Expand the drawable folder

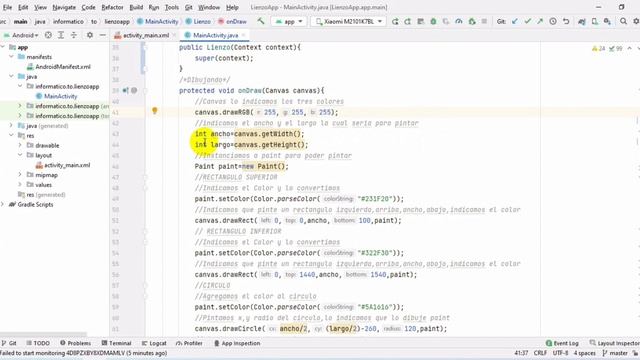pos(20,145)
